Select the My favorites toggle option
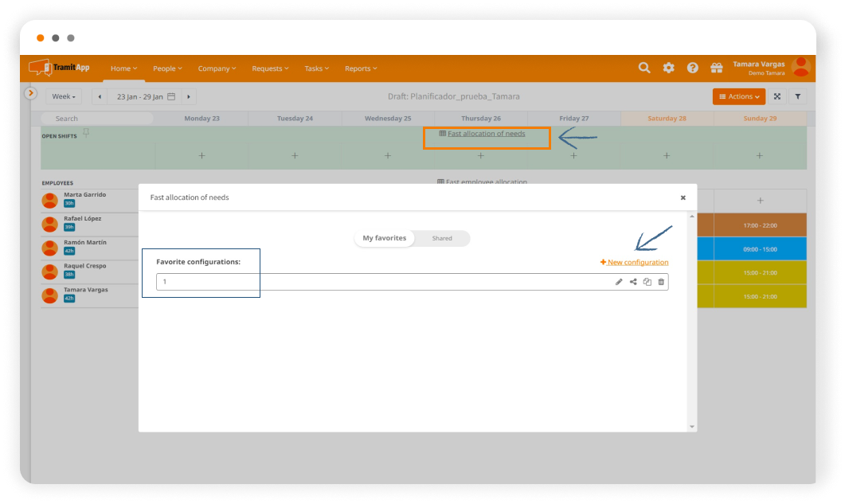This screenshot has height=504, width=845. point(384,238)
